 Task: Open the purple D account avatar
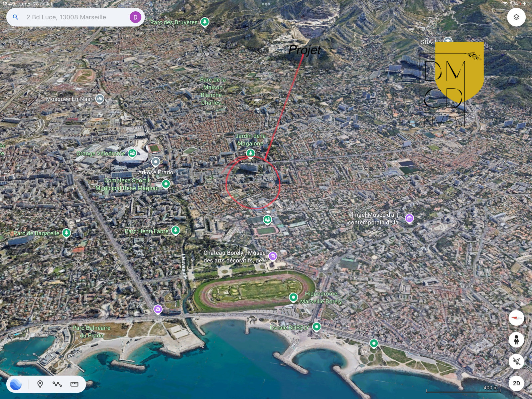(135, 17)
